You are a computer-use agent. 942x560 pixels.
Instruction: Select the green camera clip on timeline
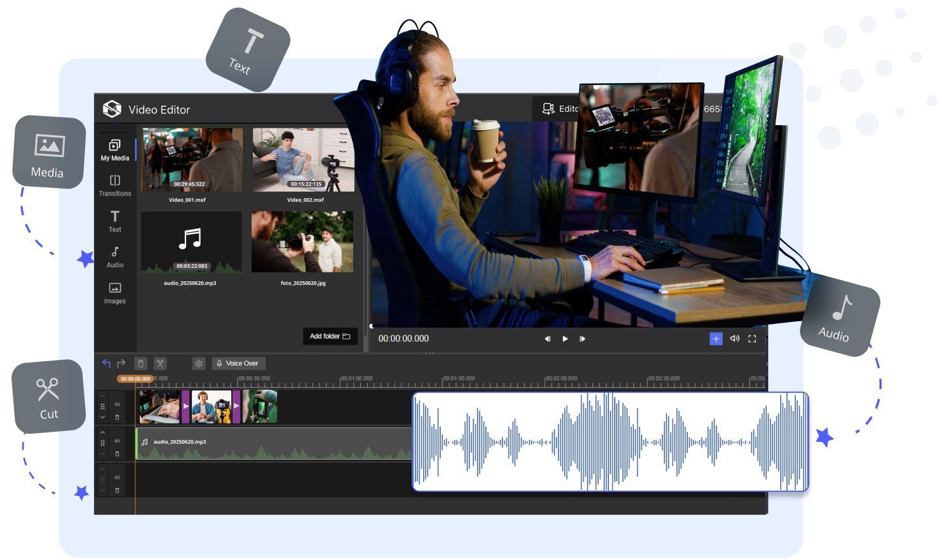260,407
